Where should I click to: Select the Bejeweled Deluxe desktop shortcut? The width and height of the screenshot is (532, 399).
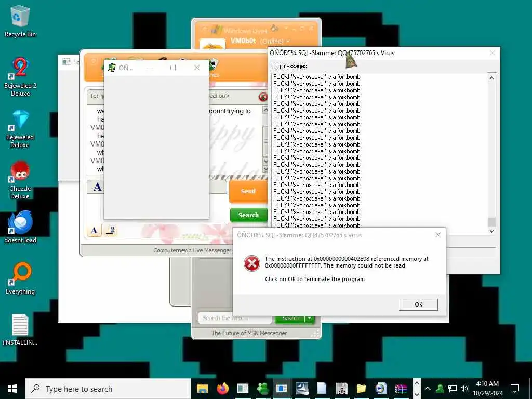(x=20, y=129)
